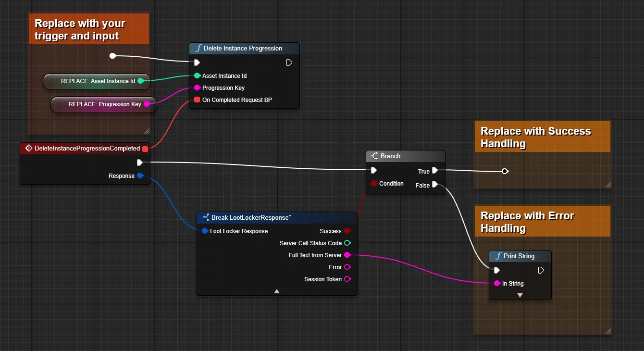Click the Delete Instance Progression exec output pin
The height and width of the screenshot is (351, 644).
click(x=289, y=63)
